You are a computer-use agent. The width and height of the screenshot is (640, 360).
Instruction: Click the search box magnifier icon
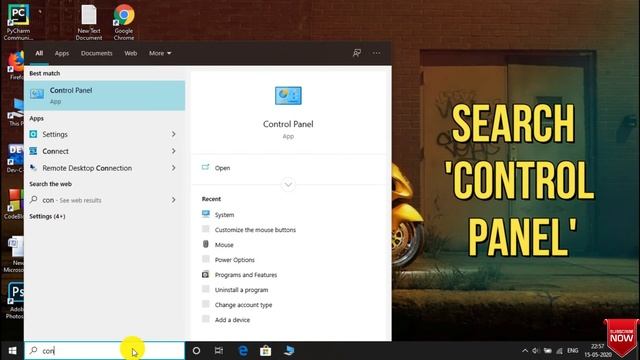34,350
